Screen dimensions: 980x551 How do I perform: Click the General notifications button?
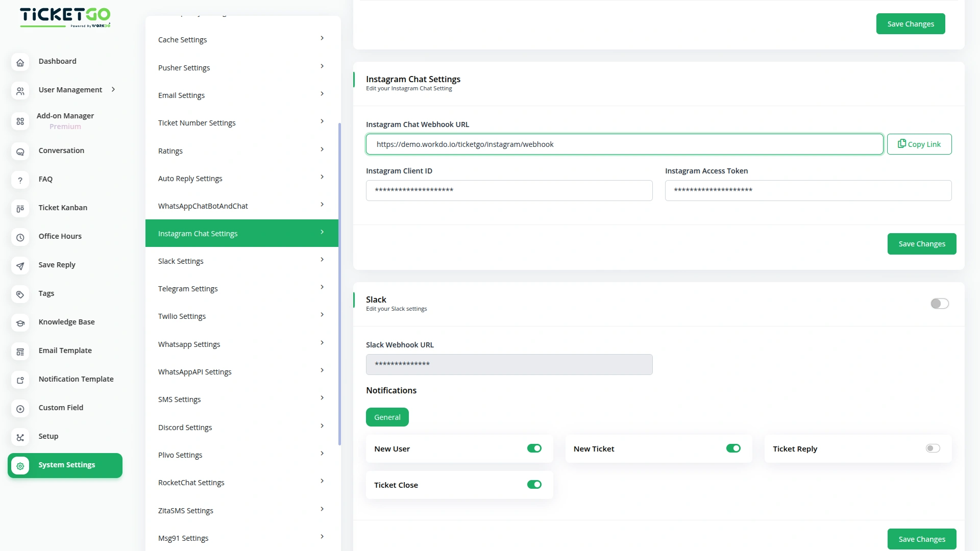(x=387, y=417)
